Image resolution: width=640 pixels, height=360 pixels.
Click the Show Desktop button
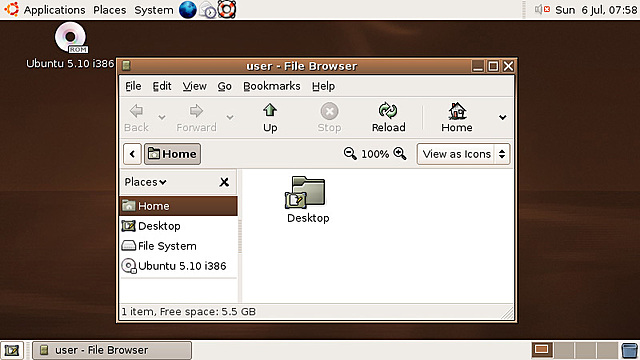point(11,350)
